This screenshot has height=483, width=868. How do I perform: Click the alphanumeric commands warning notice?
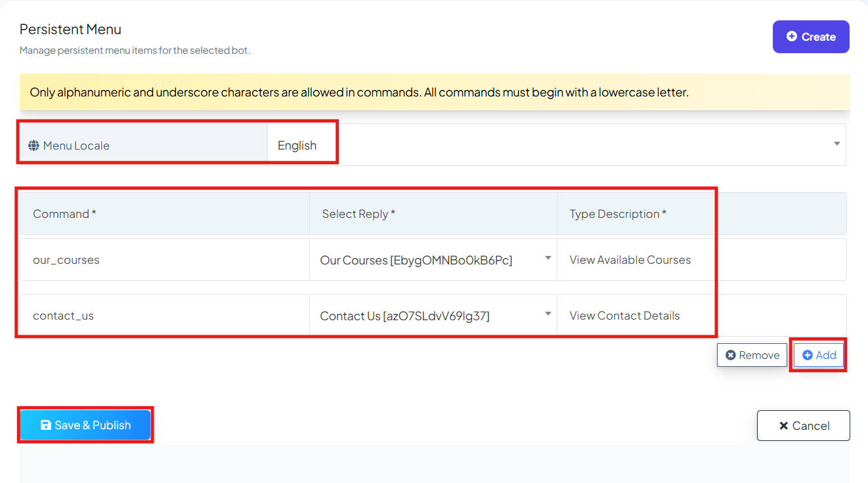(x=435, y=92)
